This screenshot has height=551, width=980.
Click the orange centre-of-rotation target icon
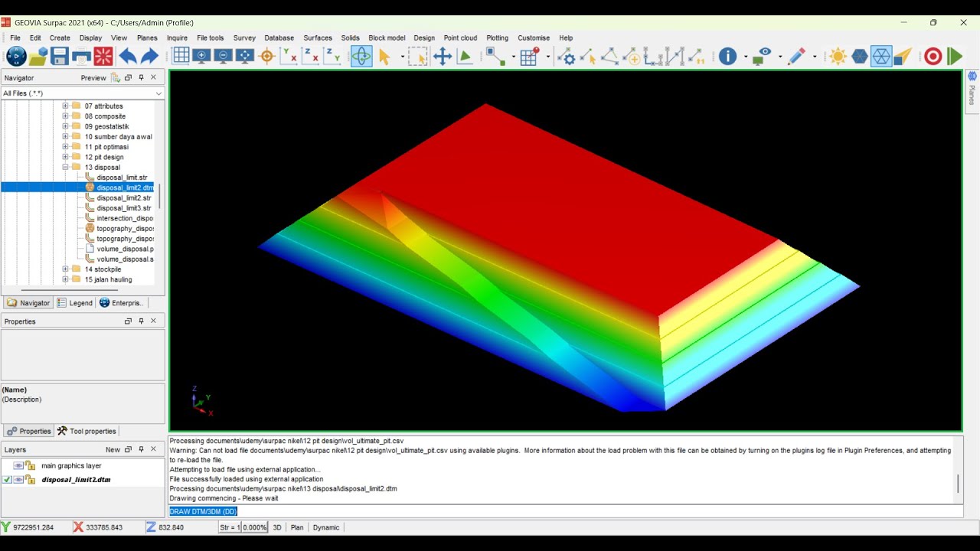pyautogui.click(x=267, y=56)
